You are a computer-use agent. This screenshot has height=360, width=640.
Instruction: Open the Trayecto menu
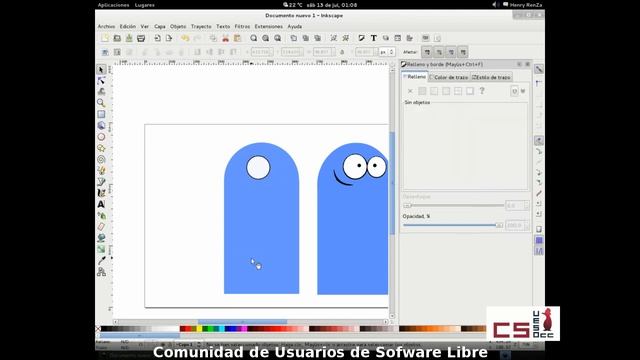201,27
